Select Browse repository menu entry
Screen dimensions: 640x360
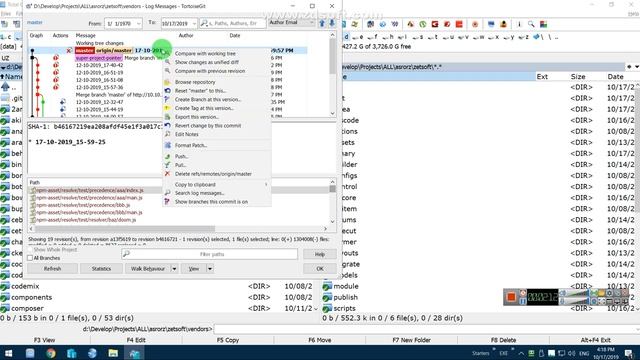pyautogui.click(x=195, y=82)
